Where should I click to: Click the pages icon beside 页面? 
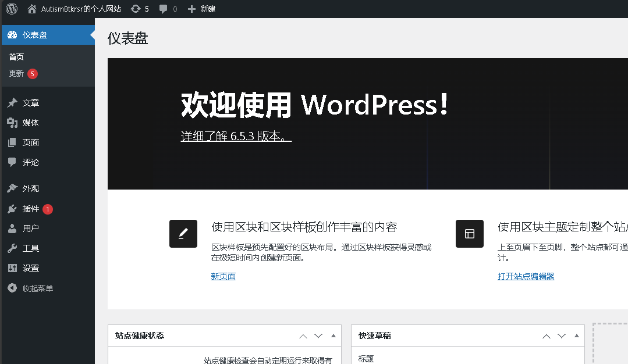[x=12, y=142]
